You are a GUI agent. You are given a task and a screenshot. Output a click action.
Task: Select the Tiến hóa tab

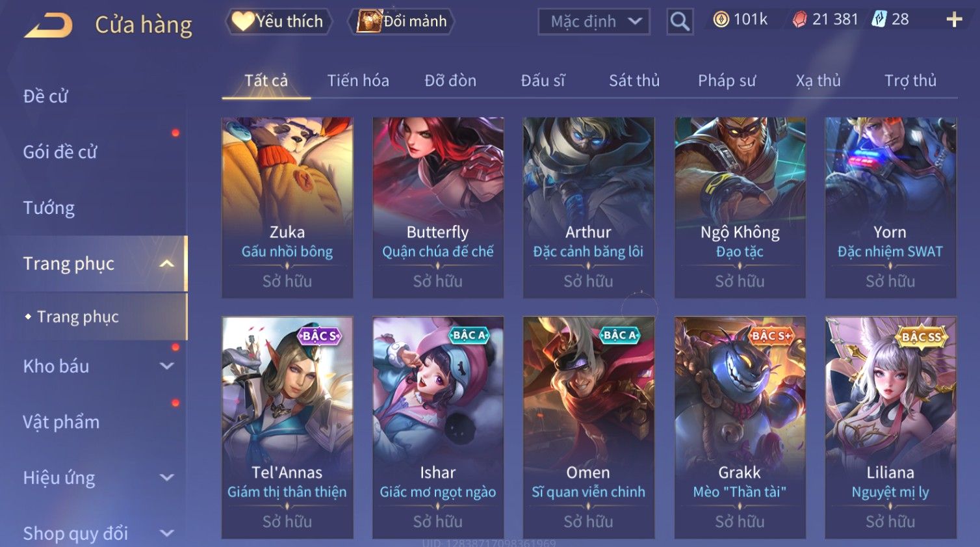tap(358, 81)
